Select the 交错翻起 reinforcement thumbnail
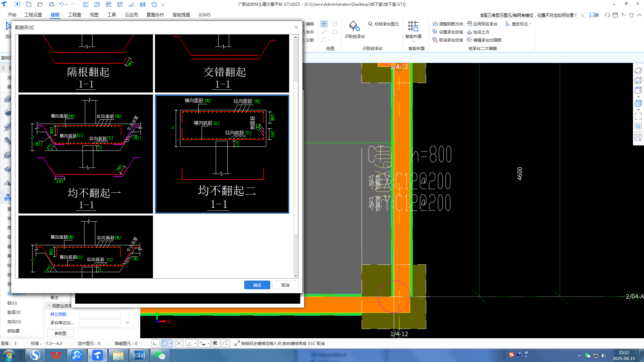 click(222, 63)
